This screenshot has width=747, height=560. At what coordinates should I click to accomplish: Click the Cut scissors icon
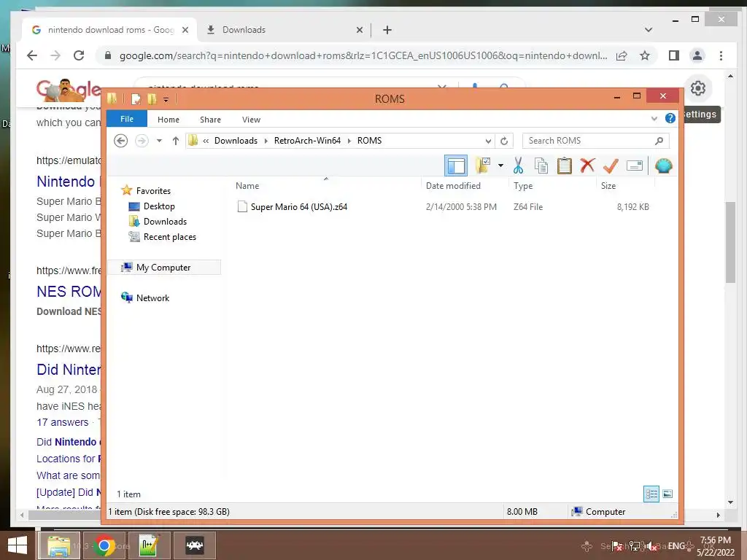(x=519, y=166)
